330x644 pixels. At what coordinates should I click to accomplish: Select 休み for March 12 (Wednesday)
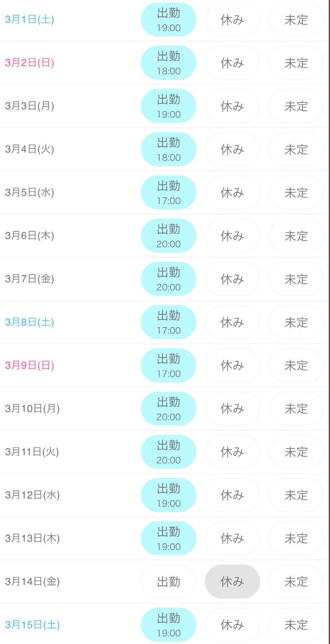[232, 495]
